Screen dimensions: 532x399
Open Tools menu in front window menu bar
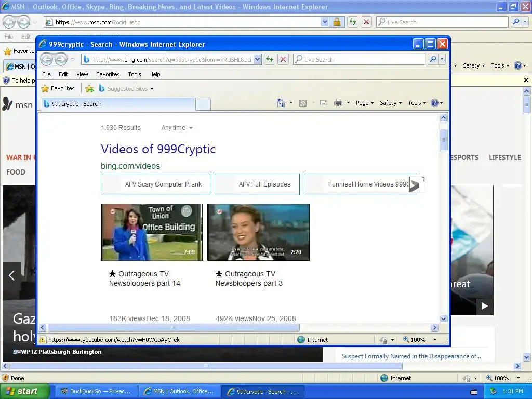point(135,74)
